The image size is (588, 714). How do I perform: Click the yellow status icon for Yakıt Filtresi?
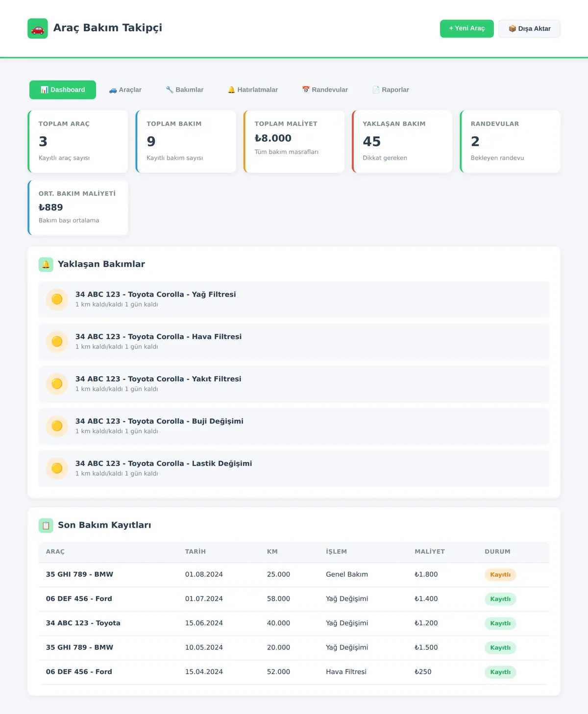[x=57, y=384]
